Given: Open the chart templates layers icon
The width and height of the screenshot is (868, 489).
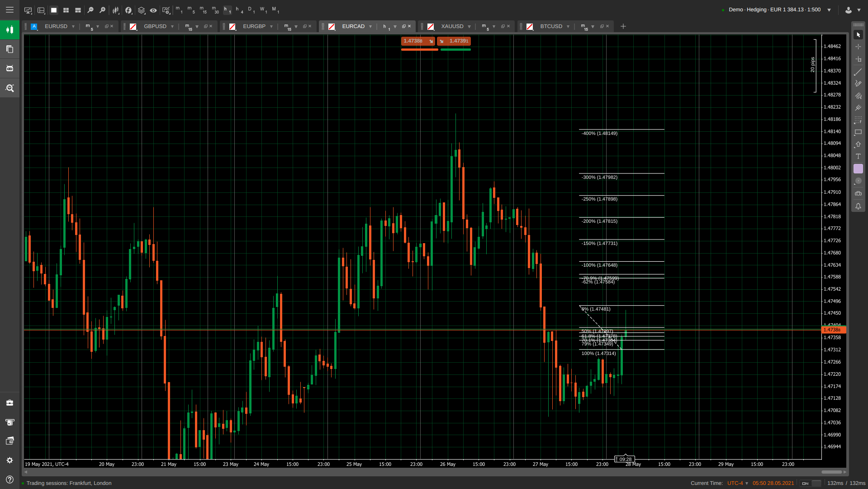Looking at the screenshot, I should tap(141, 10).
